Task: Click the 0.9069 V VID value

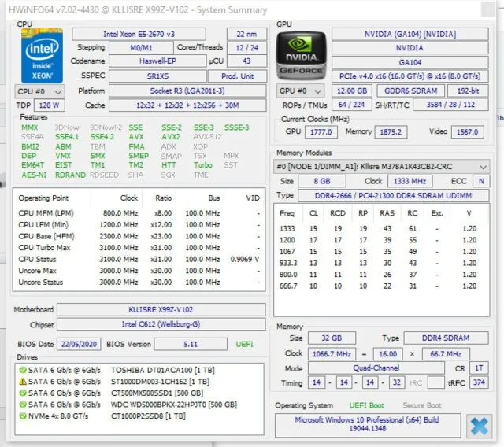Action: 245,259
